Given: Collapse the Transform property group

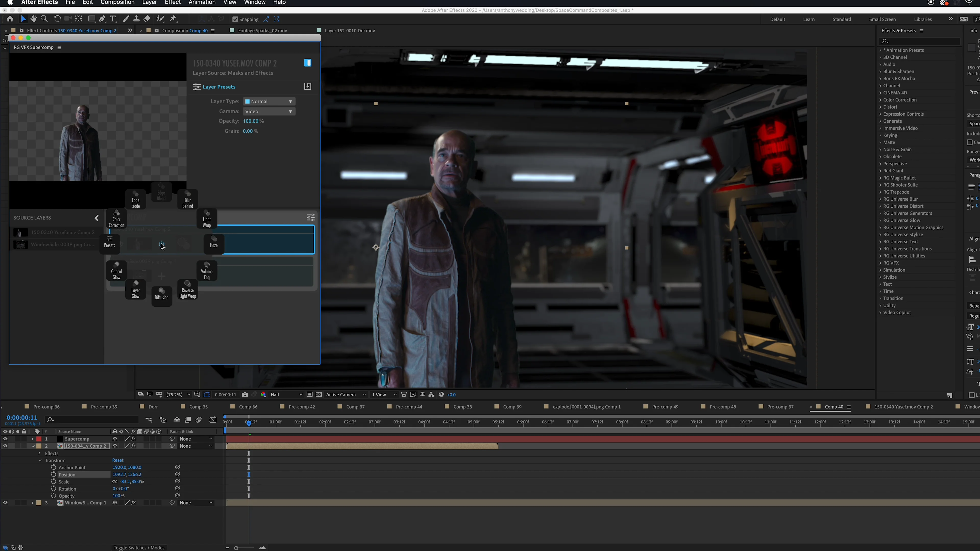Looking at the screenshot, I should (x=40, y=460).
